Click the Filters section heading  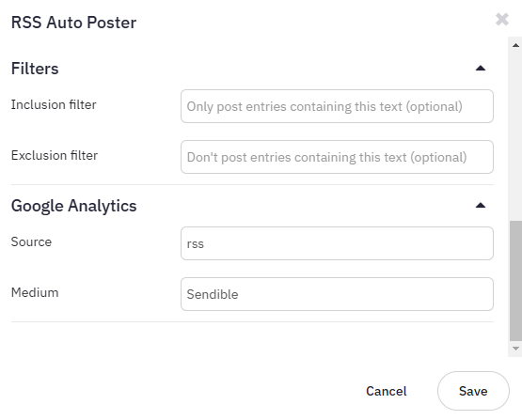(35, 69)
